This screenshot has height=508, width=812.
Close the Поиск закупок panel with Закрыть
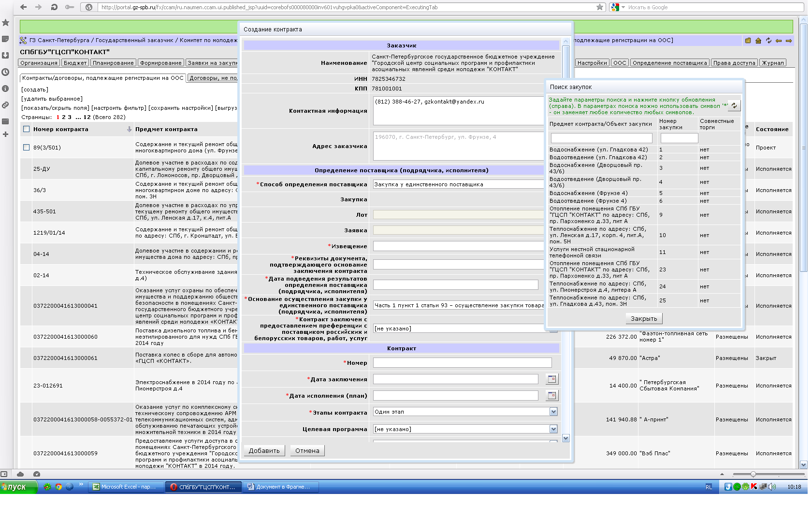pos(644,318)
